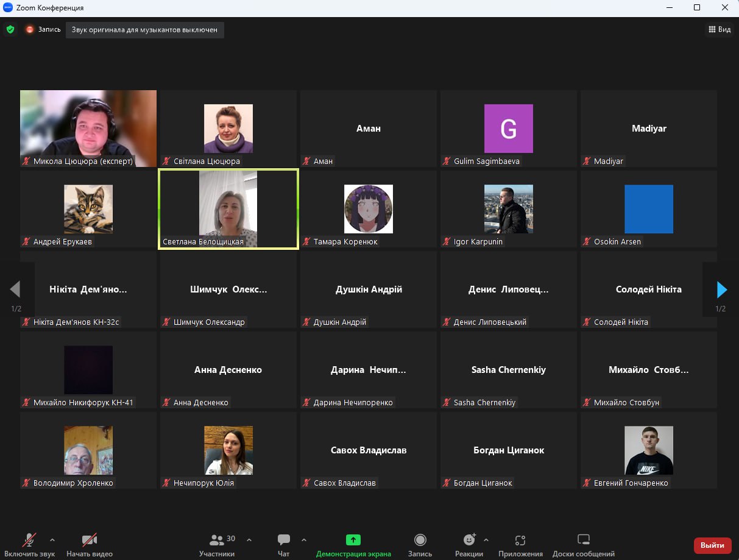Image resolution: width=739 pixels, height=560 pixels.
Task: Click Евгений Гончаренко profile photo
Action: (x=649, y=450)
